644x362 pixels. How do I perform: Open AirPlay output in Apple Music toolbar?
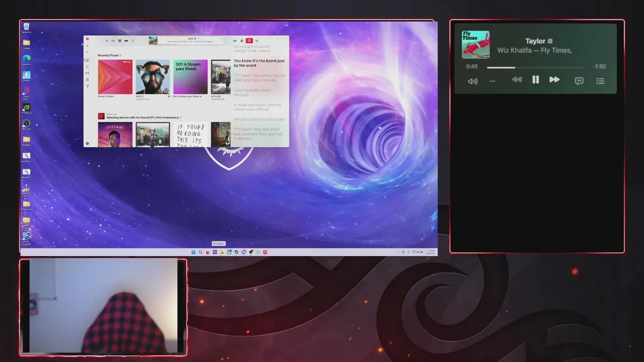point(242,41)
